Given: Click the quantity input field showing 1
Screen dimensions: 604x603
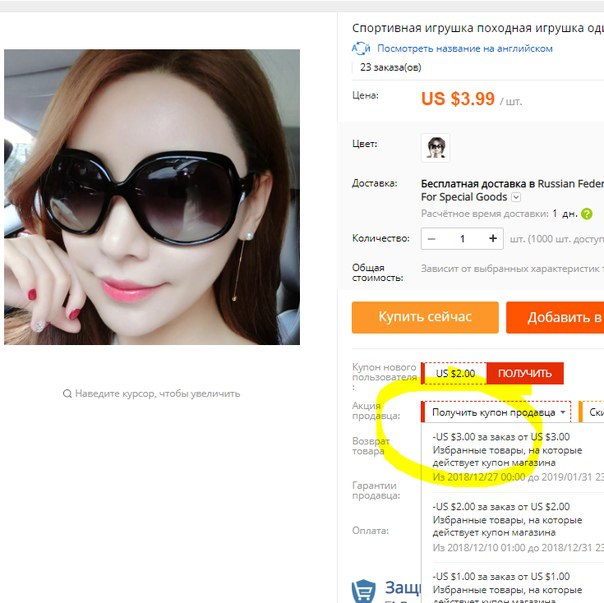Looking at the screenshot, I should point(462,239).
